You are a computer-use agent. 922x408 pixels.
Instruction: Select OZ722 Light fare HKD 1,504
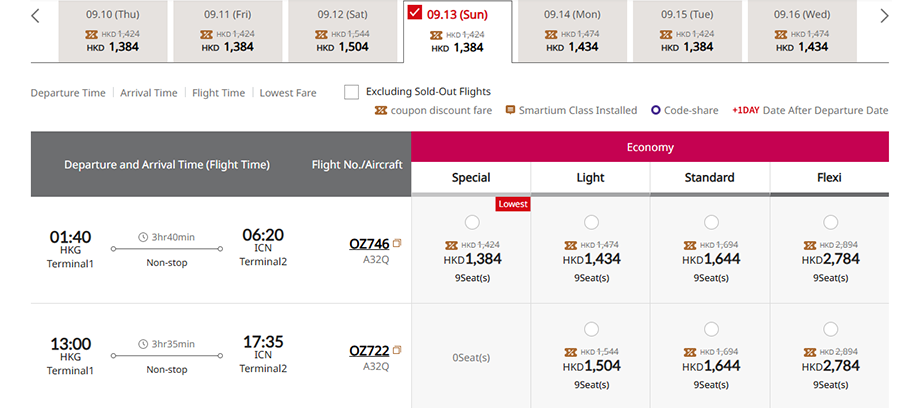592,329
